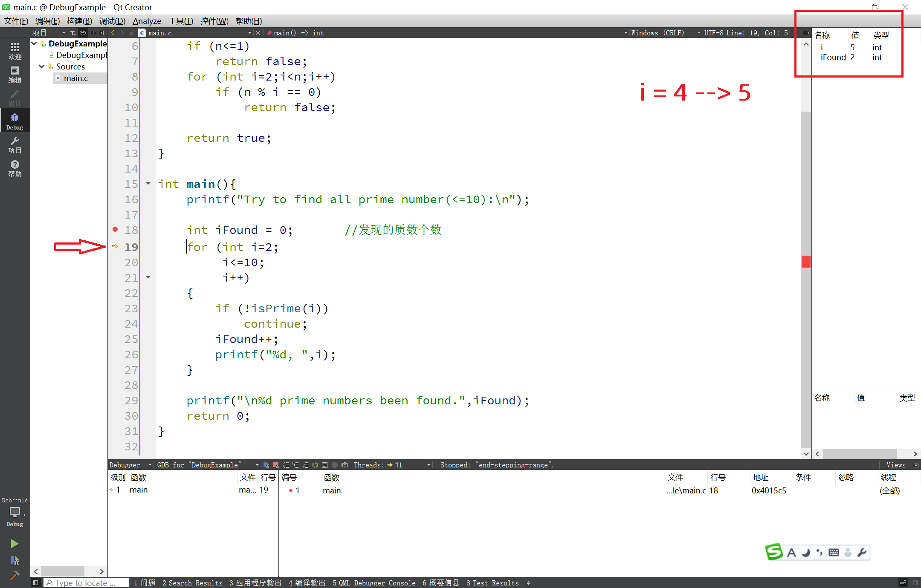Screen dimensions: 921x588
Task: Open the Debugger perspective dropdown
Action: point(130,465)
